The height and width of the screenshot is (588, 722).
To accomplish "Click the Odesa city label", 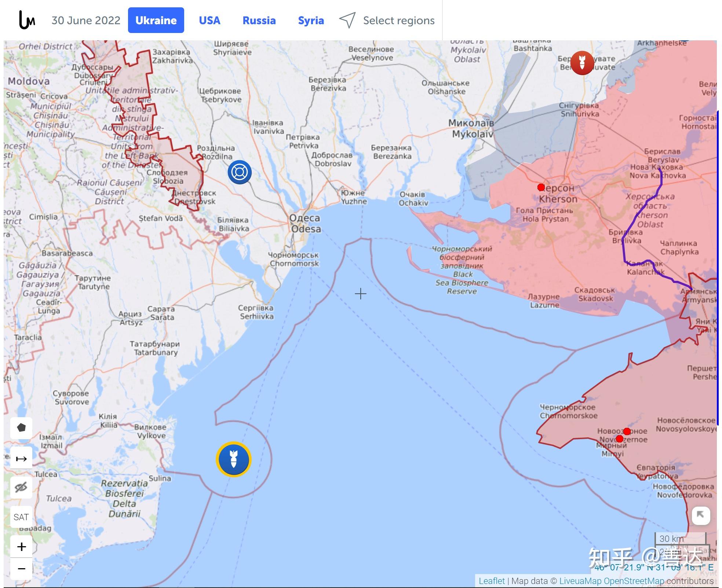I will [305, 223].
